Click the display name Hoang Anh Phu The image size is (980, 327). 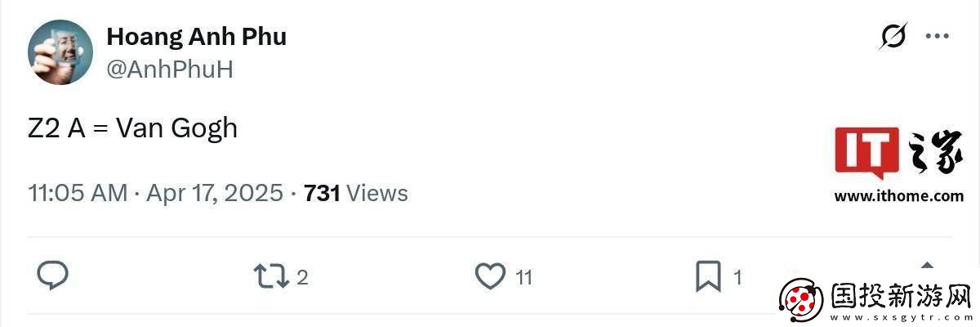196,37
